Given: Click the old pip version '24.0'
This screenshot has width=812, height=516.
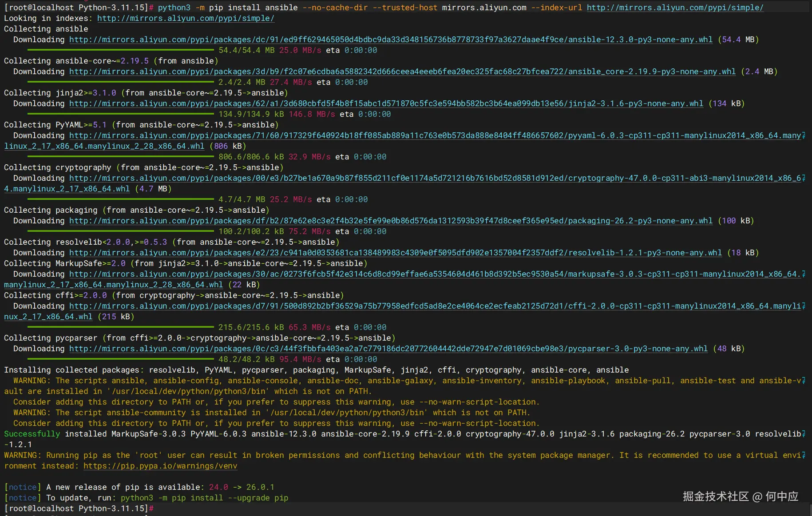Looking at the screenshot, I should click(x=218, y=487).
